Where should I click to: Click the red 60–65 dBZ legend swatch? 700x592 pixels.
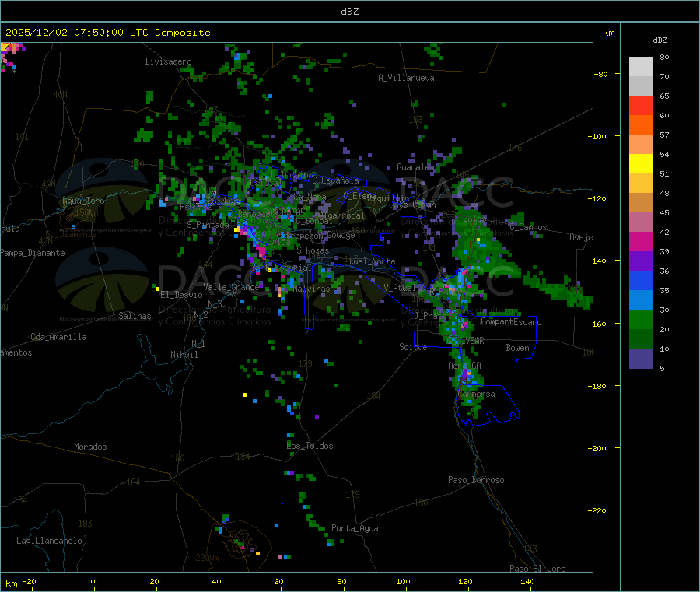click(641, 105)
